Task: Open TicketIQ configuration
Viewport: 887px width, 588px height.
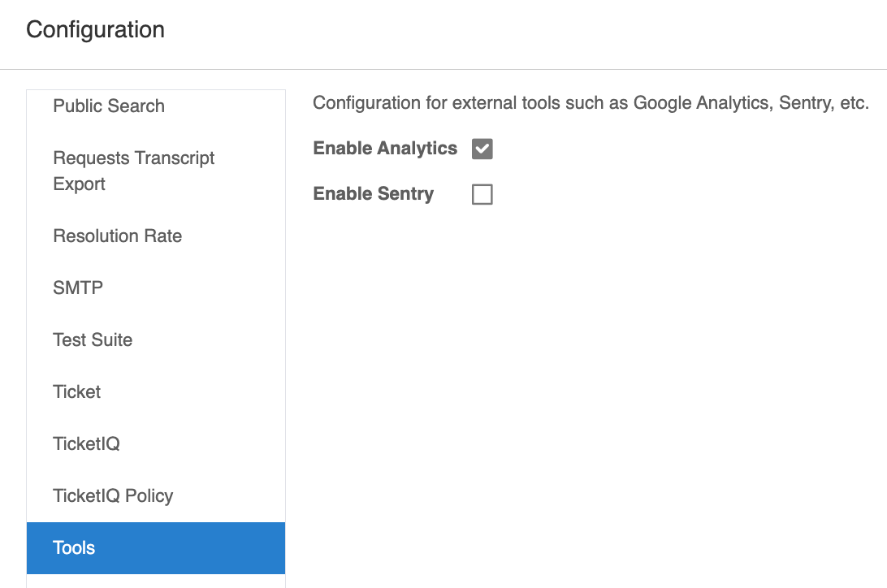Action: (x=156, y=443)
